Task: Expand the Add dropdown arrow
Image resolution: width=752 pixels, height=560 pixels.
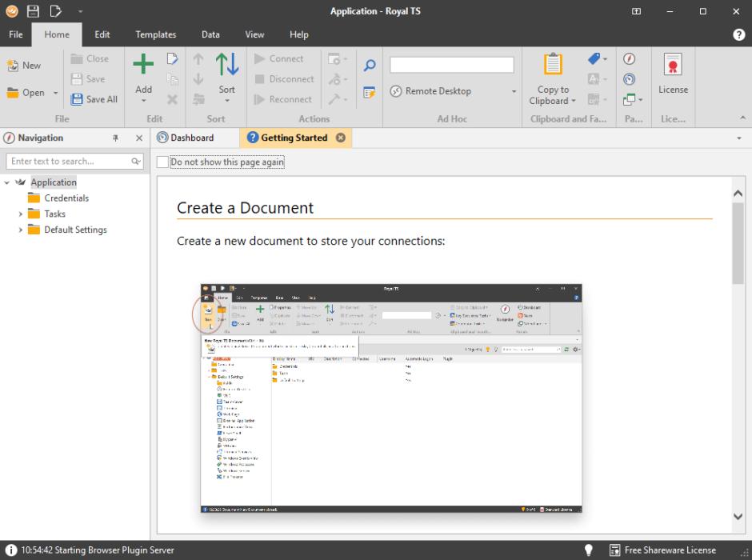Action: point(143,101)
